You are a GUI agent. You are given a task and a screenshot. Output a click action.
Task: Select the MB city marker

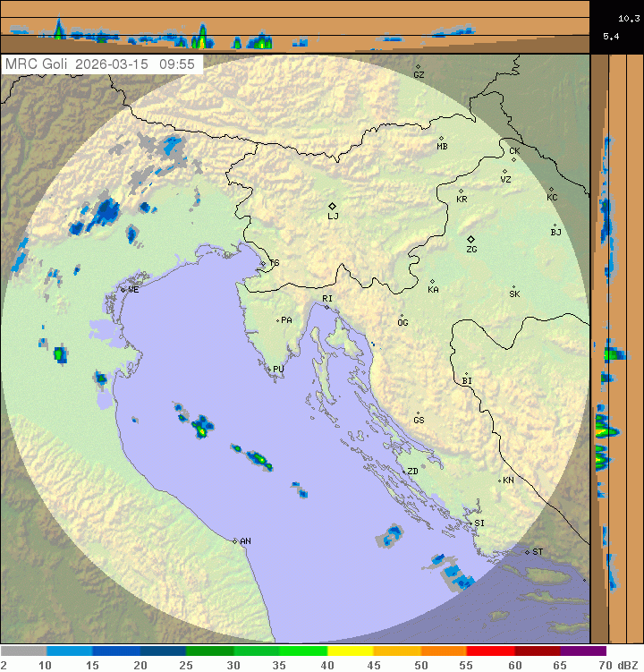[x=441, y=138]
